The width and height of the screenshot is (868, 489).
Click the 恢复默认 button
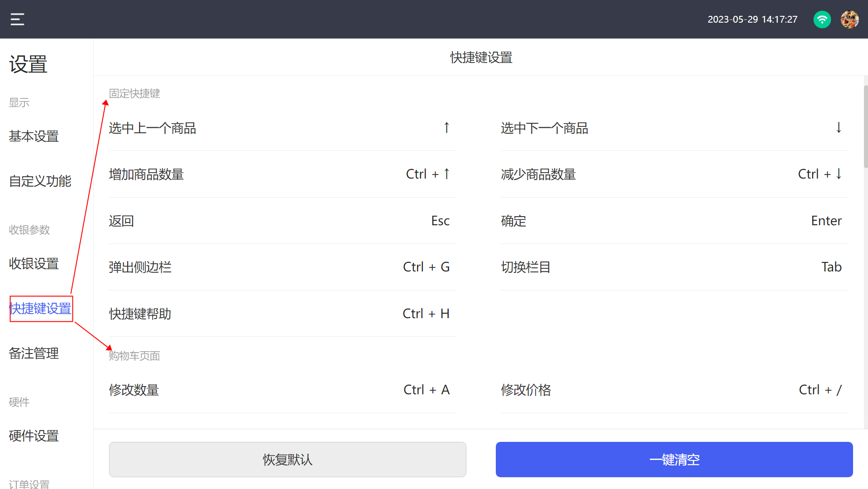click(288, 460)
